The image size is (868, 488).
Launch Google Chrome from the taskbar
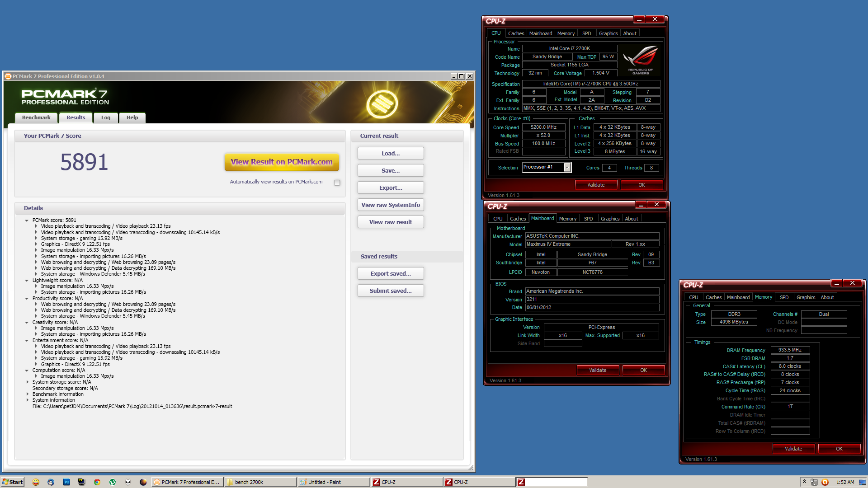click(97, 482)
